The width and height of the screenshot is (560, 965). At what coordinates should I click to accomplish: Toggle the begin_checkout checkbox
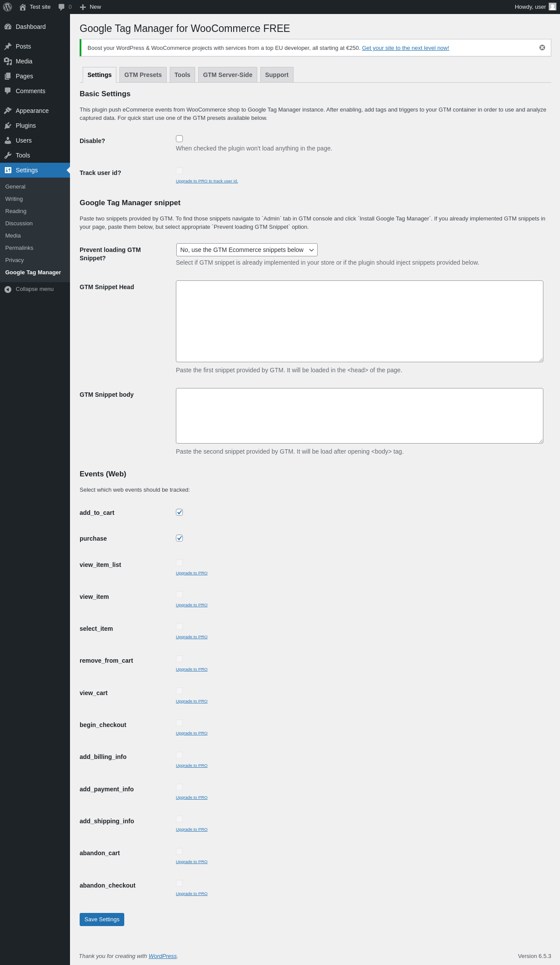179,723
